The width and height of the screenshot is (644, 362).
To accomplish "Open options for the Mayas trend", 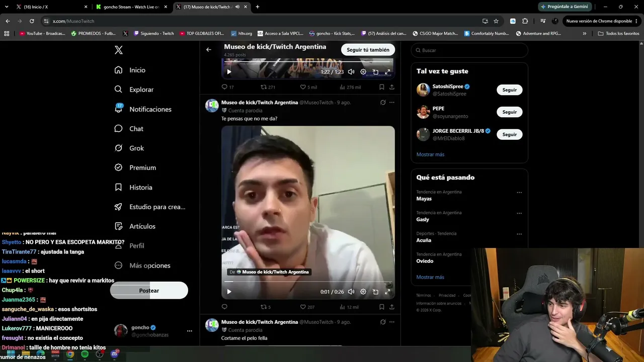I will click(x=519, y=193).
